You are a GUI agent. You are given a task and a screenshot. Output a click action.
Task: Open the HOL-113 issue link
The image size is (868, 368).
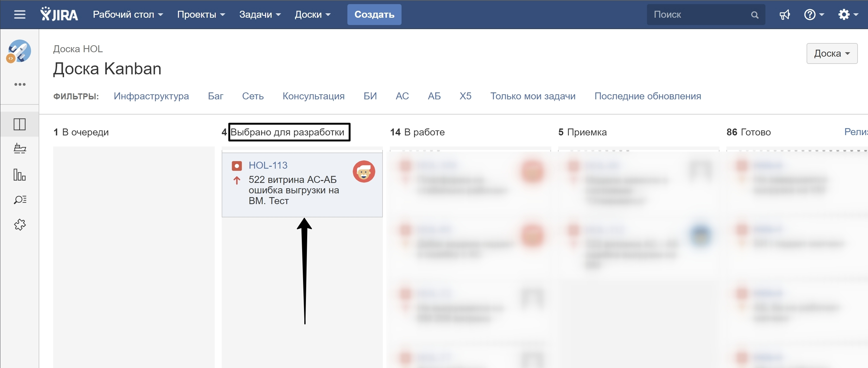[268, 165]
